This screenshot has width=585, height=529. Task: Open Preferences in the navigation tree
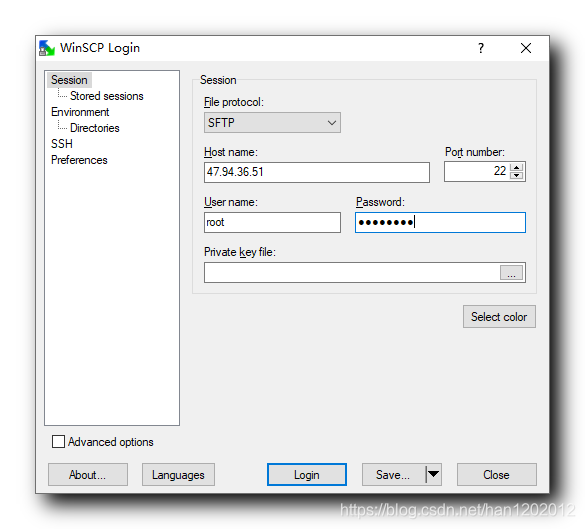[x=79, y=160]
